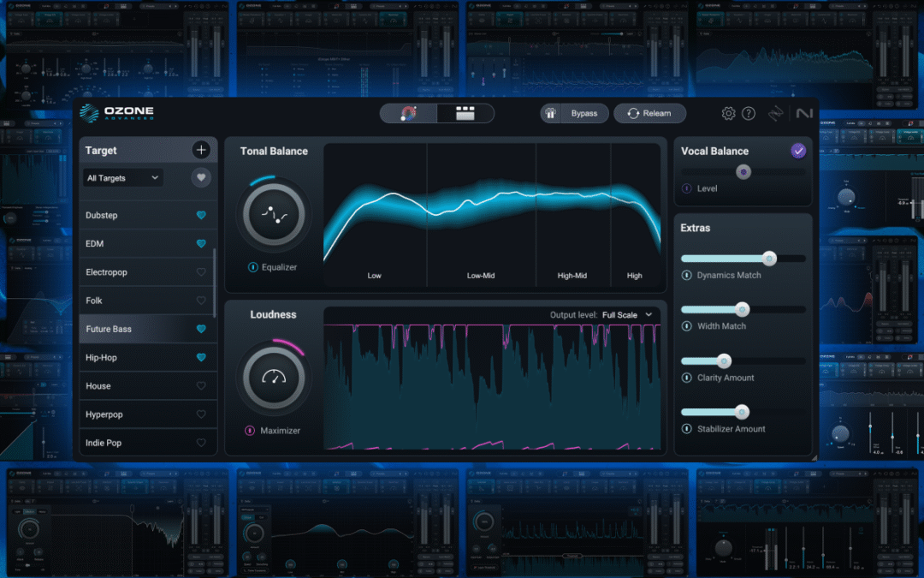This screenshot has width=924, height=578.
Task: Adjust the Dynamics Match slider
Action: 743,259
